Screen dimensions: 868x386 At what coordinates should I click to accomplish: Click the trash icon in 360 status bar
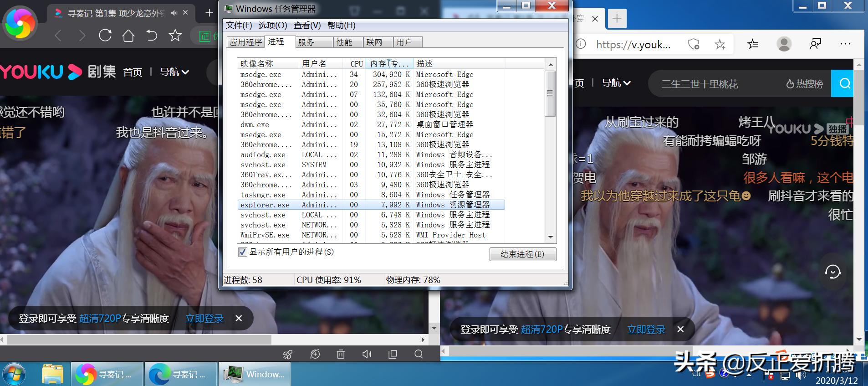pyautogui.click(x=341, y=354)
